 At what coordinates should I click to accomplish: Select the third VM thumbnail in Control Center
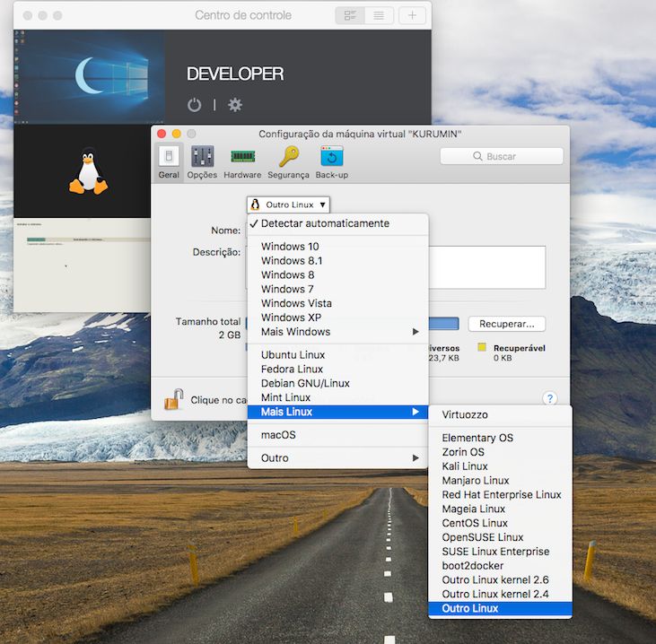(82, 265)
